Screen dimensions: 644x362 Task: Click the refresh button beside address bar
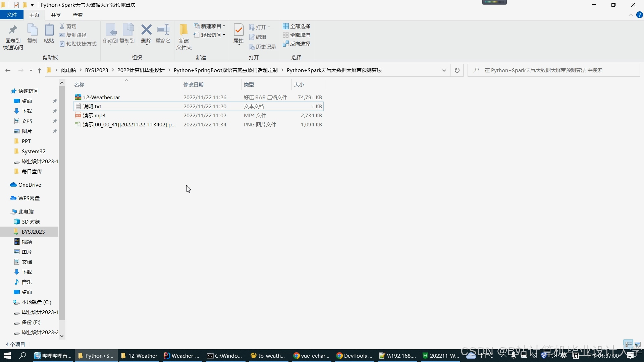[457, 70]
